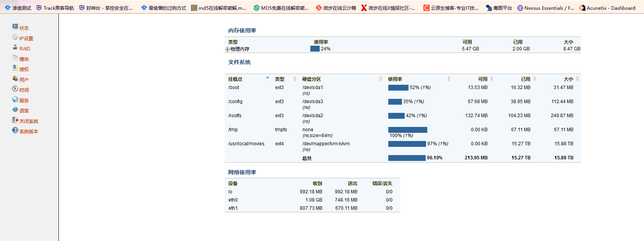
Task: Open the md5在线解密破解 bookmark
Action: [x=219, y=8]
